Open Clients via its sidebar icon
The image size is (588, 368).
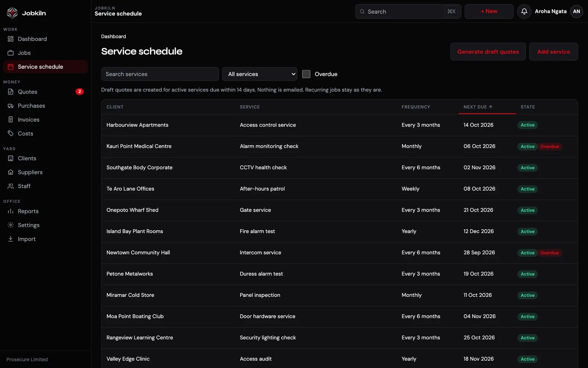(11, 158)
